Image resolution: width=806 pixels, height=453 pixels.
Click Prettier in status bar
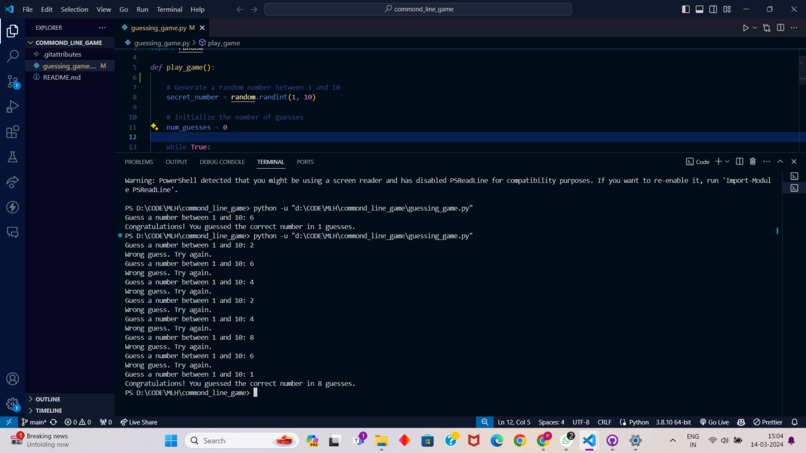click(767, 422)
